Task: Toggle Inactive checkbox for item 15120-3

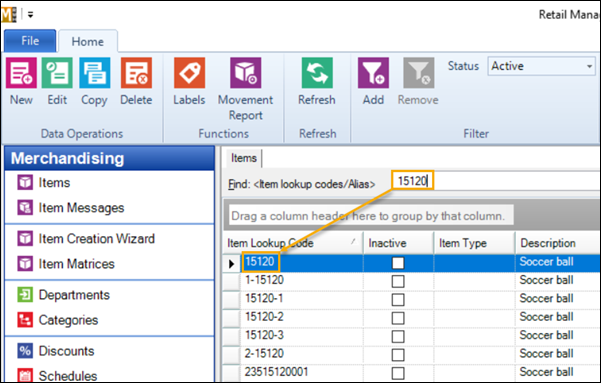Action: click(x=398, y=337)
